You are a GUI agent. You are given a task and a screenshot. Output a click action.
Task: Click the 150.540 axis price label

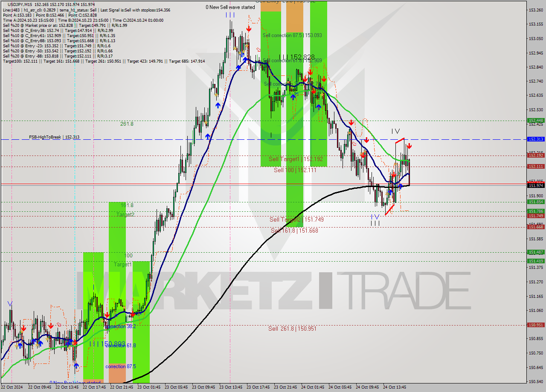click(x=536, y=382)
